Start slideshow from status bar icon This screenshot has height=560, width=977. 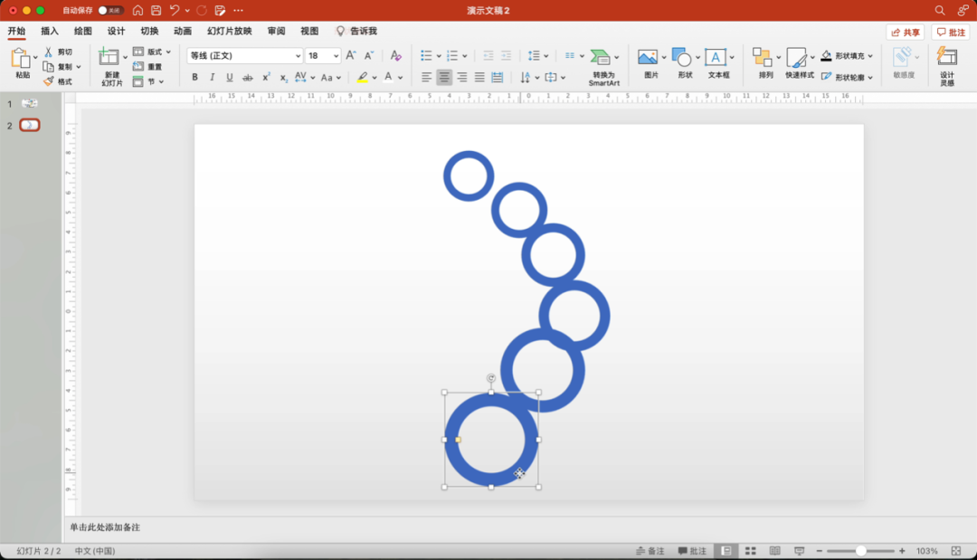[x=799, y=551]
